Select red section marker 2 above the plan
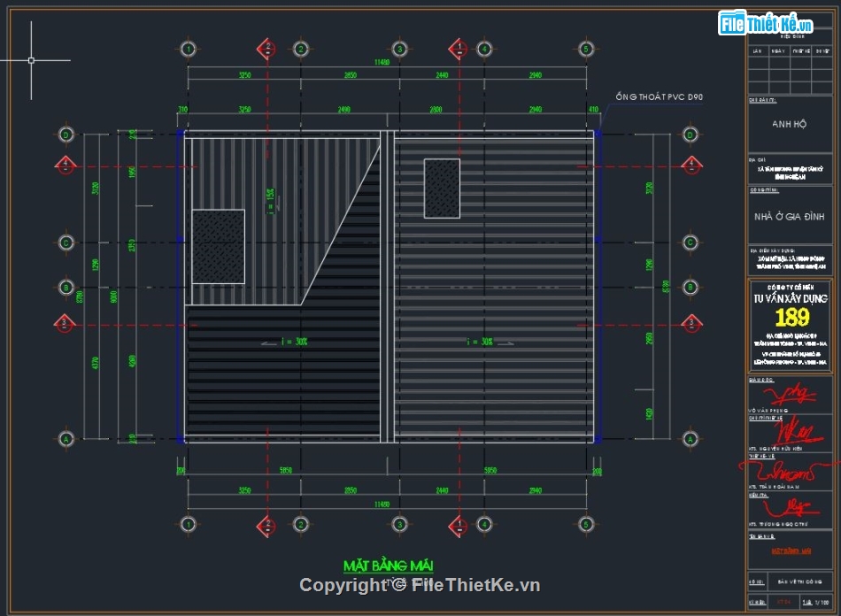 tap(266, 49)
